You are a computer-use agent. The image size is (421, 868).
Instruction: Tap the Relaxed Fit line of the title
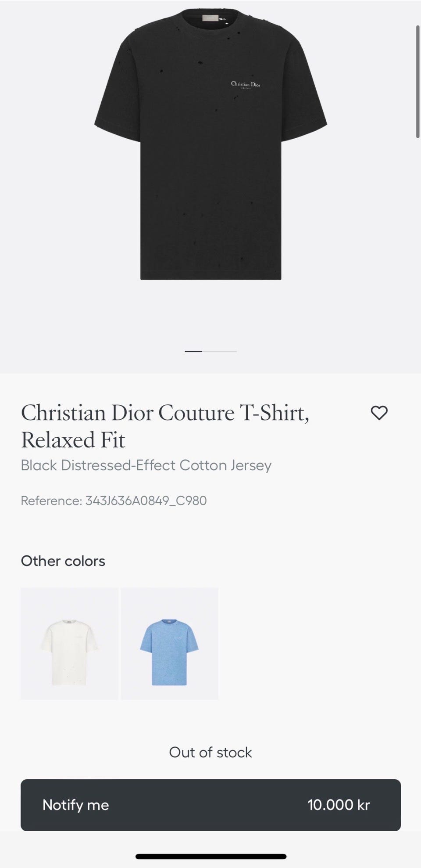pyautogui.click(x=73, y=440)
